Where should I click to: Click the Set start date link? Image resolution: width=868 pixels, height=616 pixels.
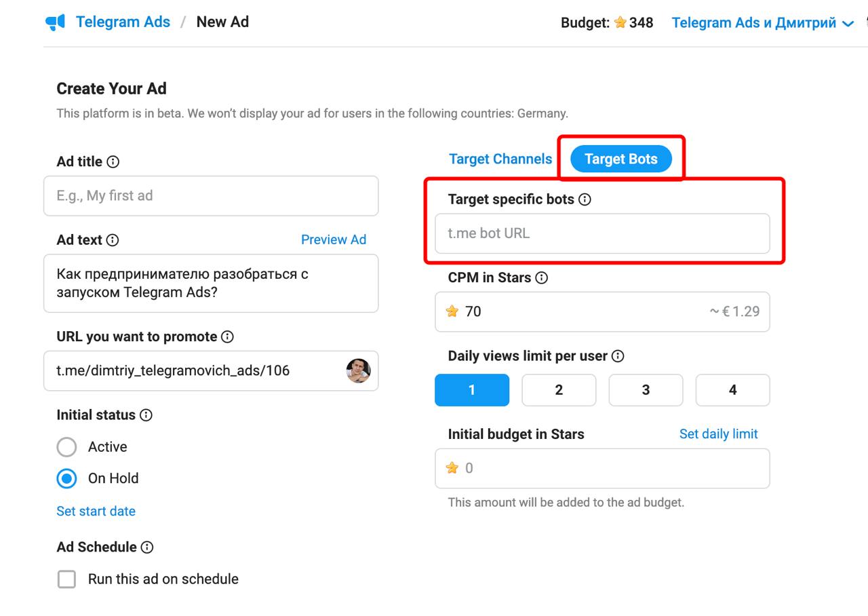point(96,512)
